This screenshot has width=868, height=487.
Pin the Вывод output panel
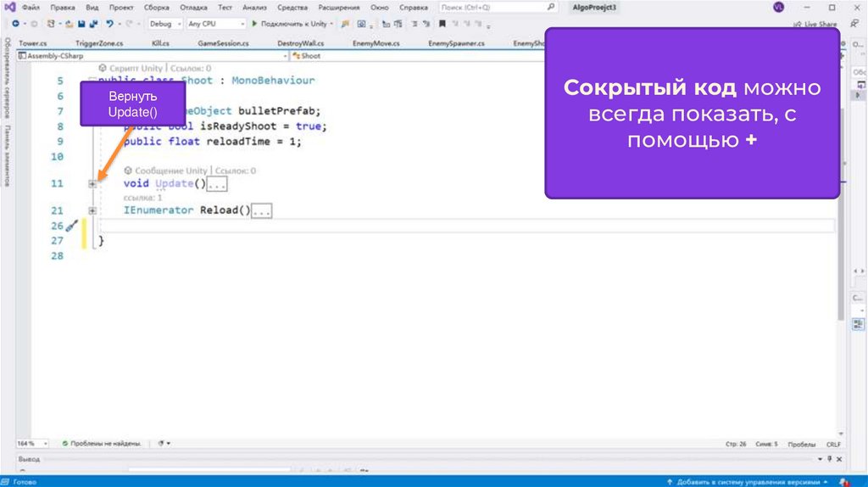(x=829, y=459)
